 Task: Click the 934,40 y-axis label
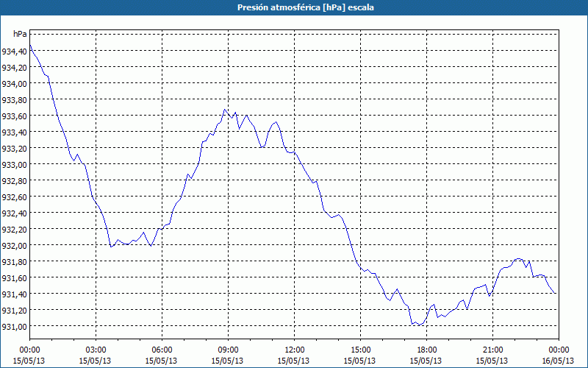pyautogui.click(x=15, y=51)
